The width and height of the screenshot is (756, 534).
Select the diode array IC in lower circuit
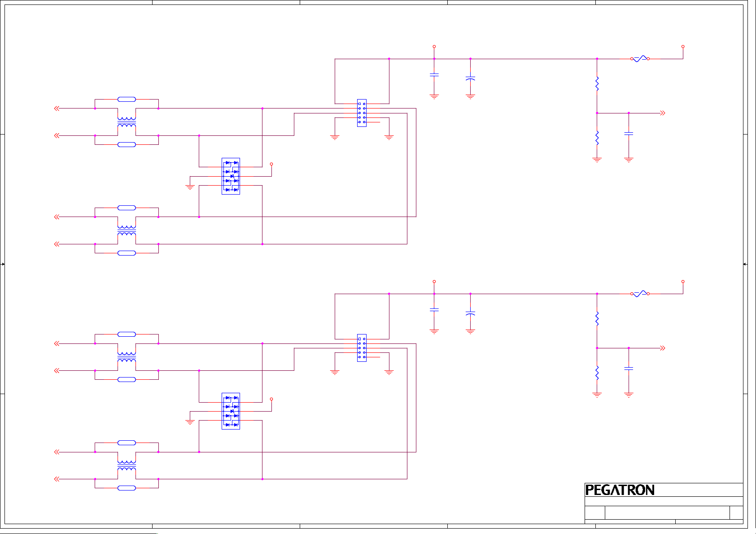pyautogui.click(x=231, y=411)
